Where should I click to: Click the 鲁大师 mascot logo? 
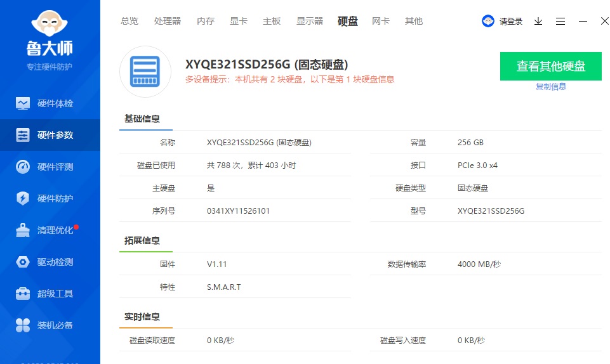point(50,23)
